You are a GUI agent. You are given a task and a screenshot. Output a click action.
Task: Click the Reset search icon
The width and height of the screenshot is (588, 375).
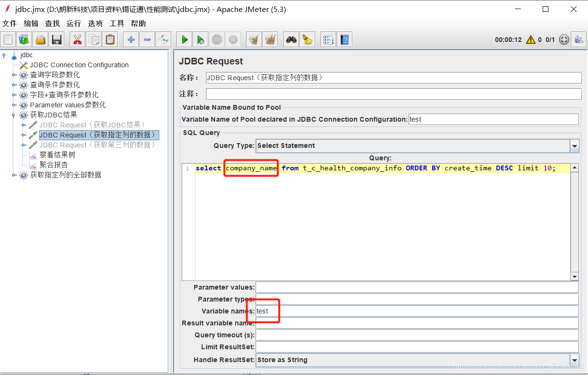coord(308,40)
